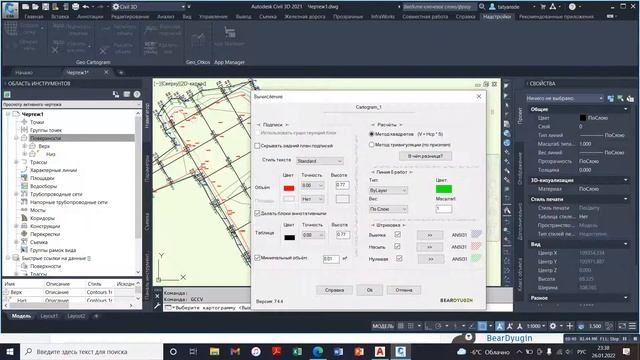Click the search magnifier icon in title bar
640x360 pixels.
[x=482, y=7]
